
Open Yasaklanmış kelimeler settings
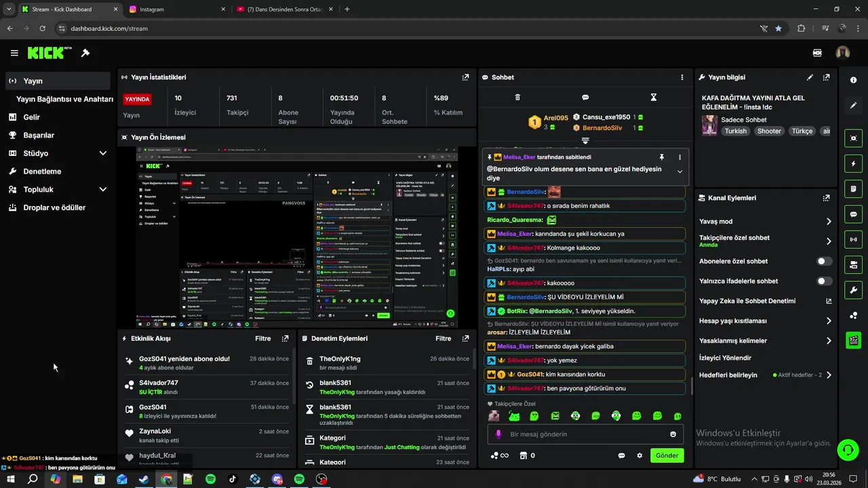pos(765,341)
